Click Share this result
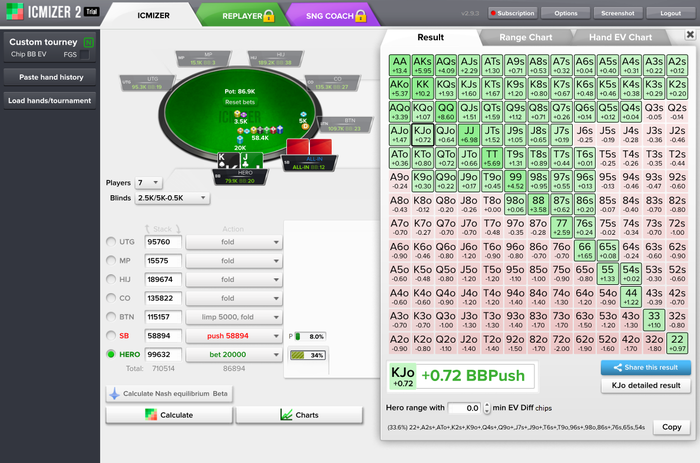Viewport: 700px width, 463px height. click(x=646, y=367)
